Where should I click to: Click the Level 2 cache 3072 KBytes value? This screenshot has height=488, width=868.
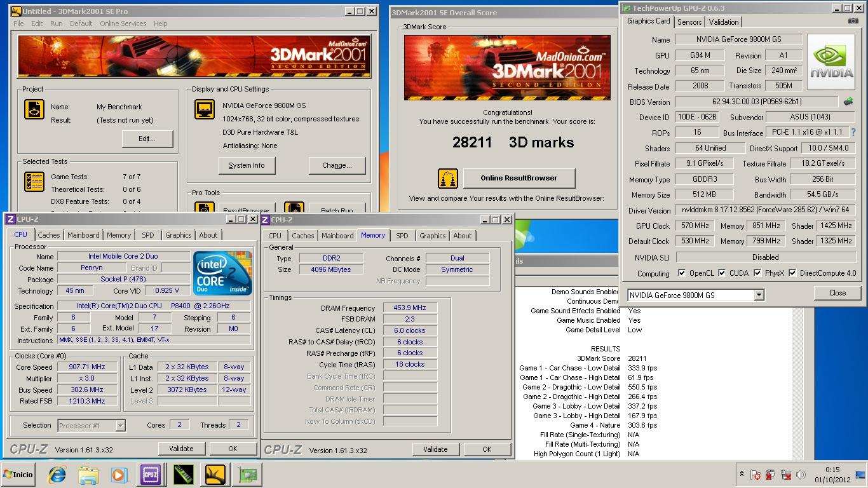pos(187,390)
